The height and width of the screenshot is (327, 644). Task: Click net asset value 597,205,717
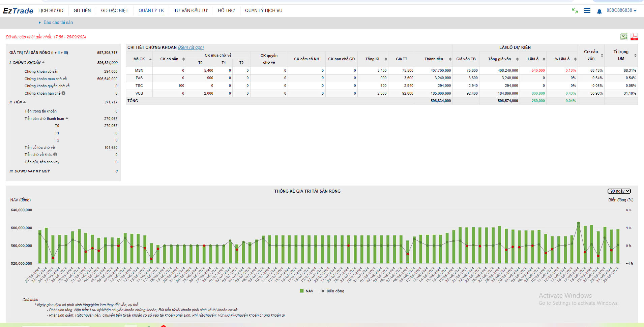(107, 53)
